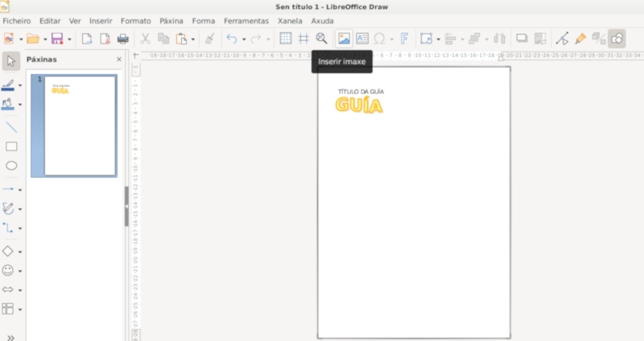Click the Insert image toolbar icon
644x341 pixels.
pos(344,38)
